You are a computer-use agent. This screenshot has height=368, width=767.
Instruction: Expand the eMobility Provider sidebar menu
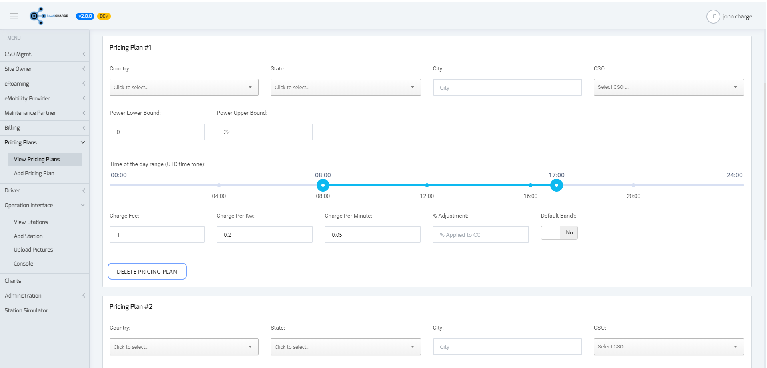coord(45,98)
